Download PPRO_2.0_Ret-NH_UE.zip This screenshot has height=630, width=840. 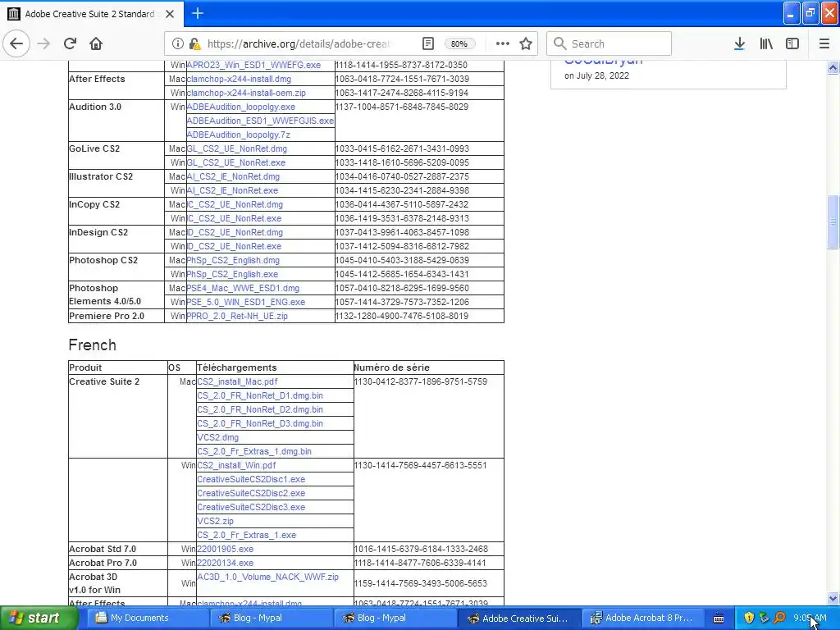click(237, 316)
